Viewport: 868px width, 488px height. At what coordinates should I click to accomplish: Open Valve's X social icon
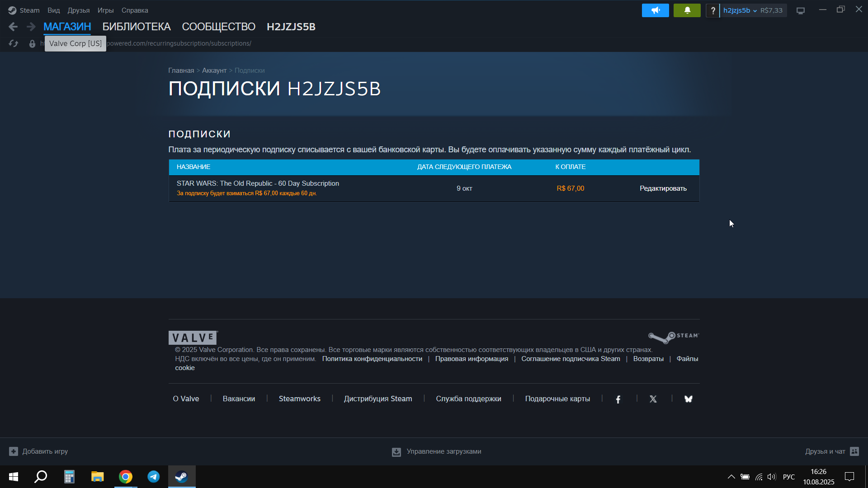[x=653, y=399]
